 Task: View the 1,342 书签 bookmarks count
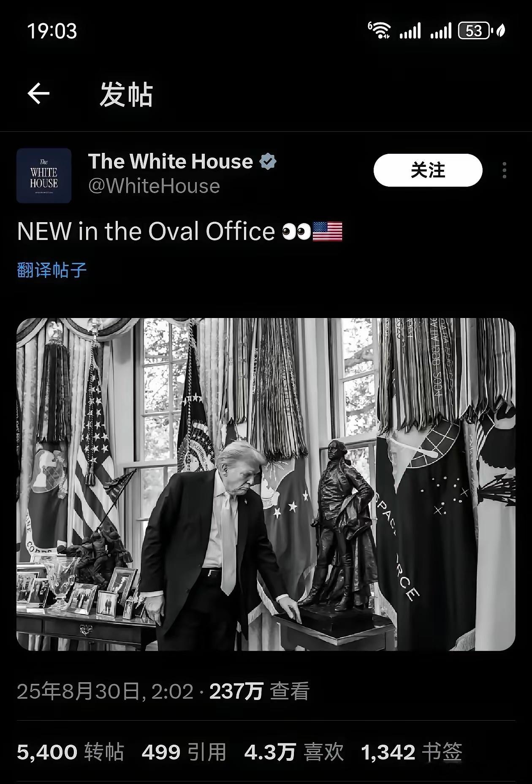click(x=412, y=752)
